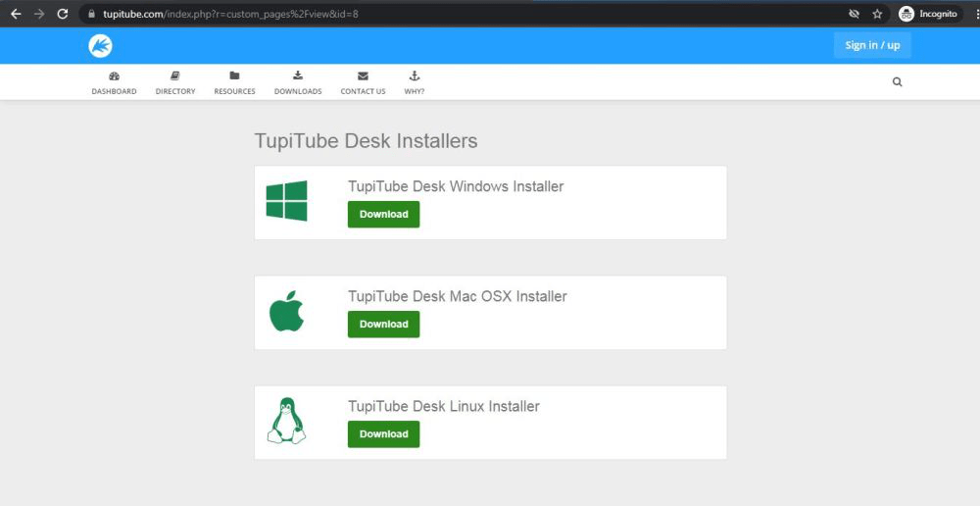Image resolution: width=980 pixels, height=506 pixels.
Task: Open the Resources menu label
Action: [234, 91]
